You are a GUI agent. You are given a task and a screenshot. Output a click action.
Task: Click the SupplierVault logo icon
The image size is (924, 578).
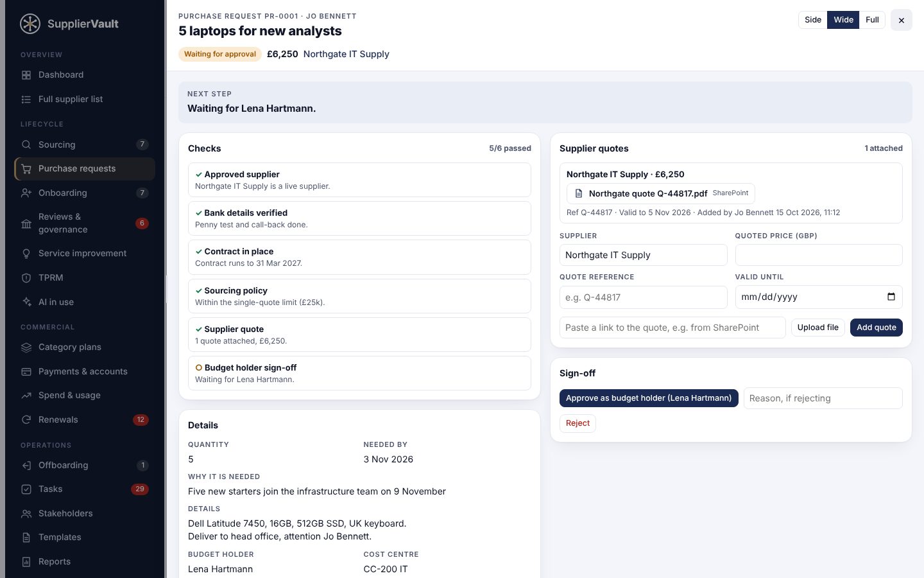coord(30,24)
